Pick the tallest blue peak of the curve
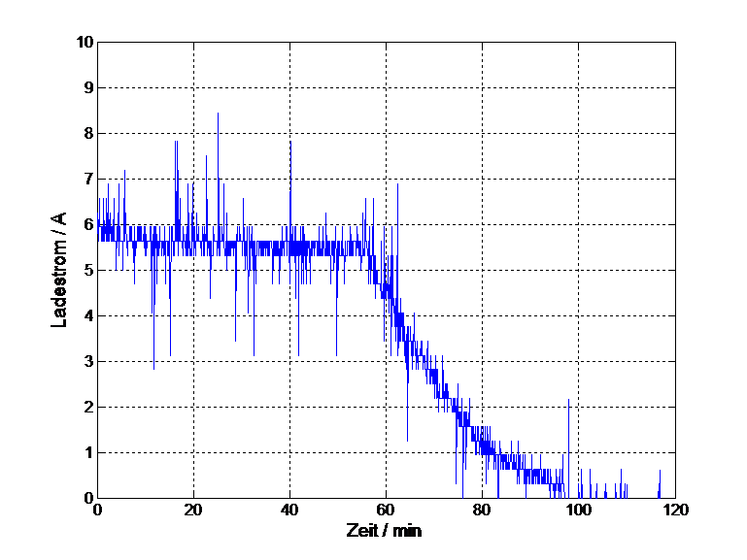Image resolution: width=747 pixels, height=560 pixels. coord(218,115)
